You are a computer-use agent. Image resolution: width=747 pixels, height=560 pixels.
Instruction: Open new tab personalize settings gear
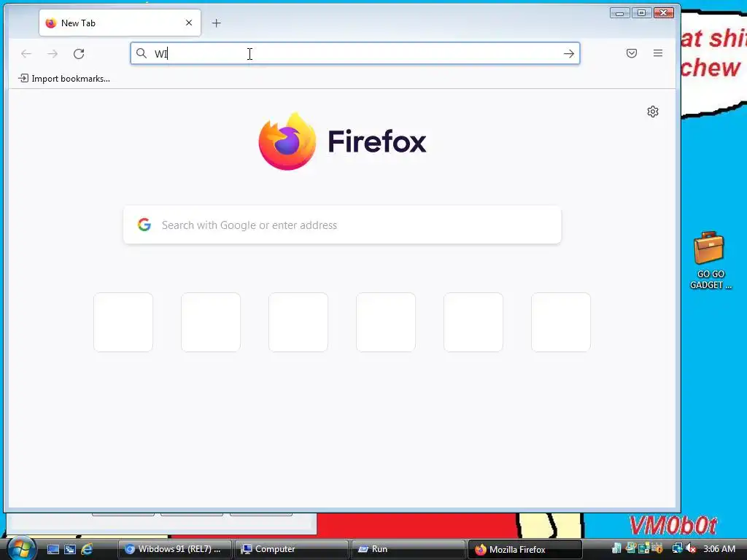pyautogui.click(x=653, y=112)
